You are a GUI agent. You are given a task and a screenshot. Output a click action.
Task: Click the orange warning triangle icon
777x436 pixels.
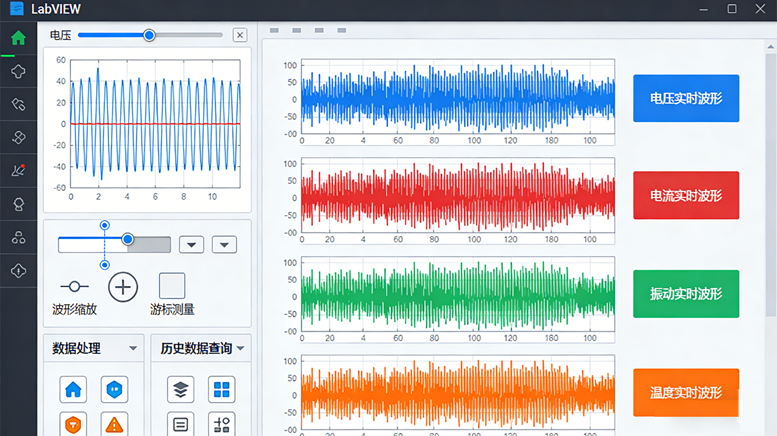click(115, 424)
